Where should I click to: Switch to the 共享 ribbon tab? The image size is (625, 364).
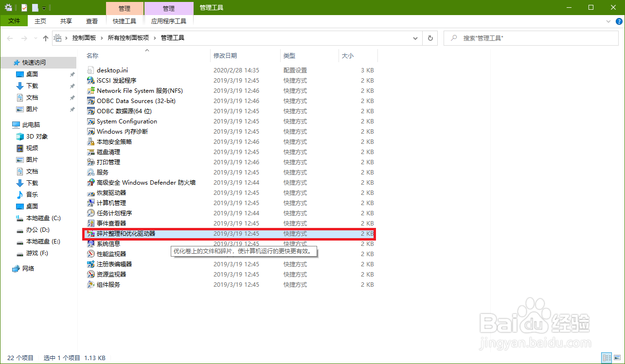66,21
